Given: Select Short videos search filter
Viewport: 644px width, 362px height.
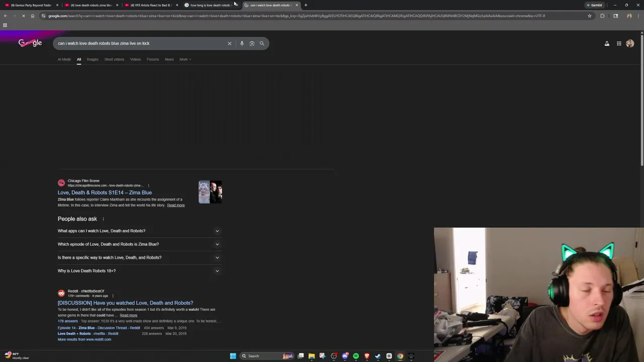Looking at the screenshot, I should coord(114,59).
